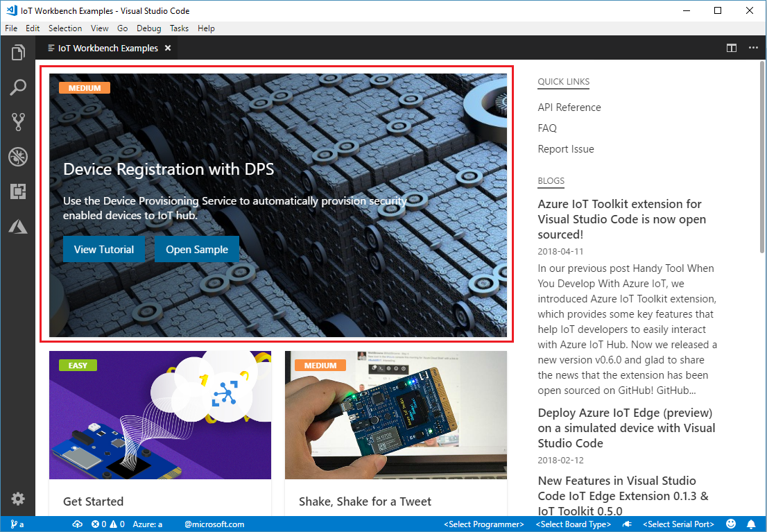Click the feedback smiley icon
Image resolution: width=767 pixels, height=532 pixels.
(731, 524)
